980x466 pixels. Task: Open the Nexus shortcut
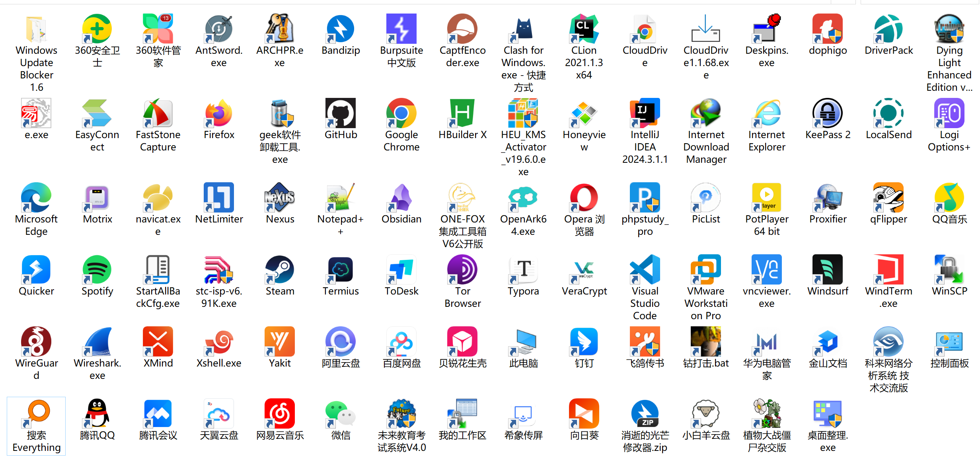click(280, 197)
